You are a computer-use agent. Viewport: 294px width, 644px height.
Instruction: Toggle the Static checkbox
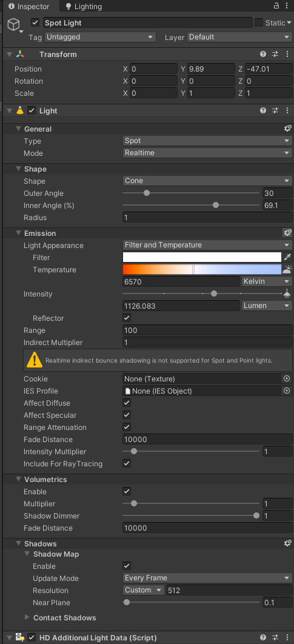tap(259, 22)
